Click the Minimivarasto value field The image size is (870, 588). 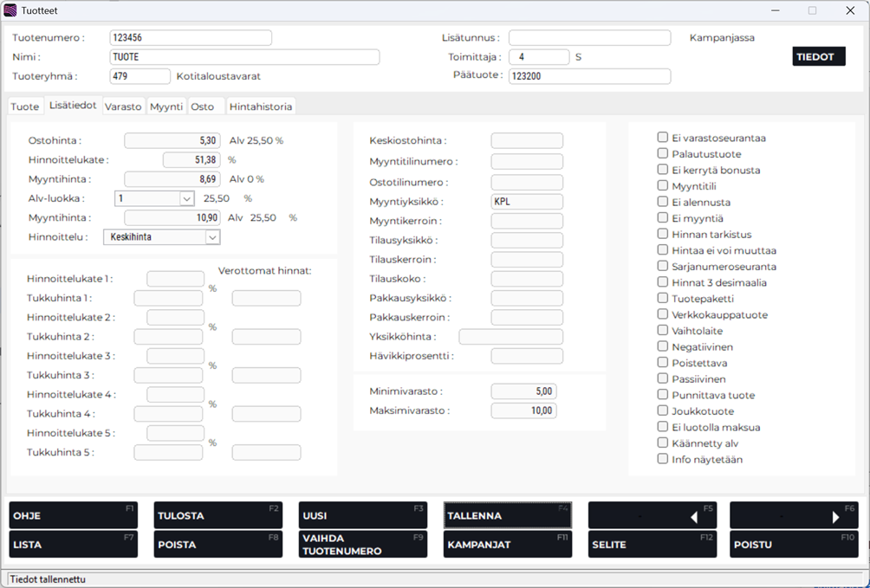pyautogui.click(x=523, y=391)
